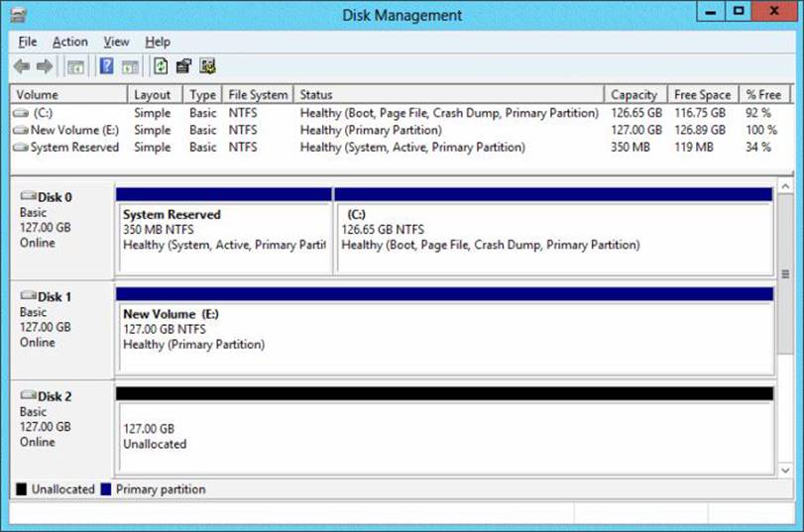Click the Primary partition legend label

click(x=161, y=489)
